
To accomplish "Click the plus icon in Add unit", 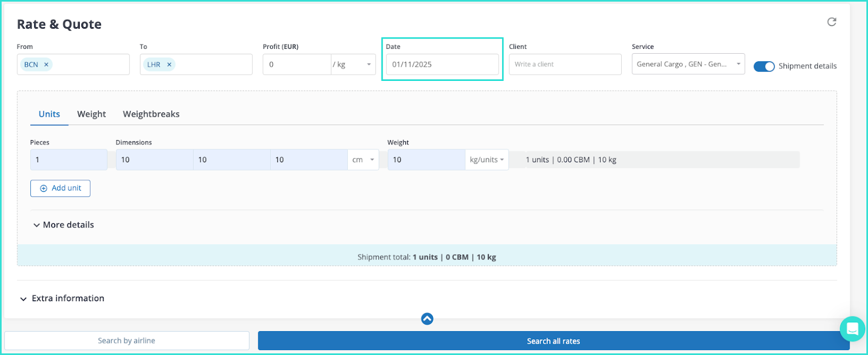I will 44,188.
